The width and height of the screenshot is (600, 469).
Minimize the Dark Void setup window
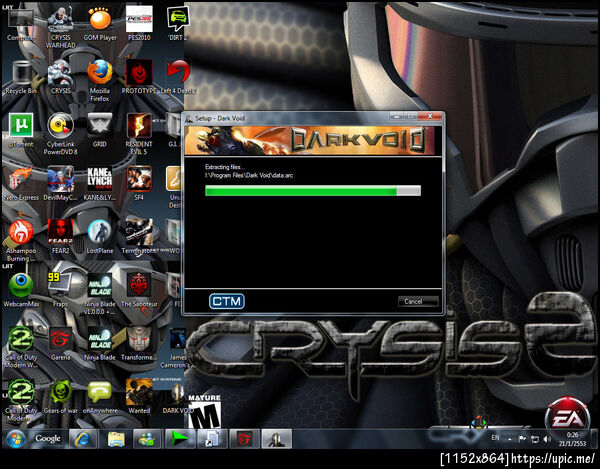[x=396, y=116]
